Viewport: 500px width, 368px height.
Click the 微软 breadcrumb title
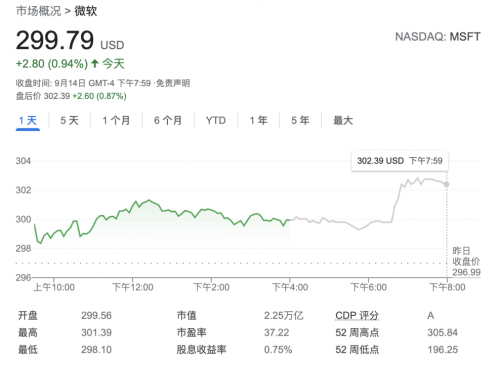(86, 11)
